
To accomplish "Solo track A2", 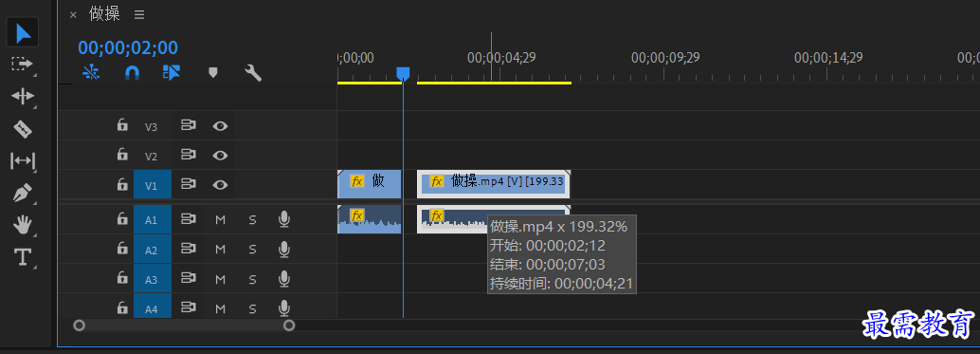I will (x=252, y=250).
